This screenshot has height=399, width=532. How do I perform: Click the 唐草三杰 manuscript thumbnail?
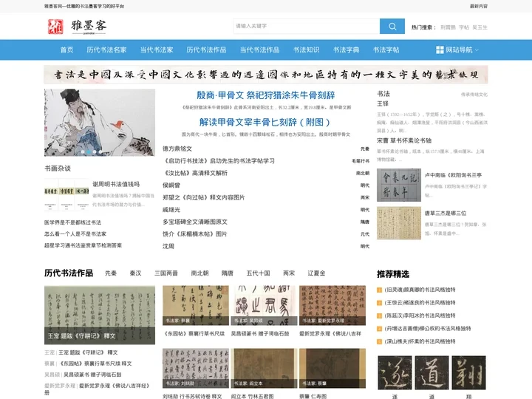pyautogui.click(x=399, y=223)
